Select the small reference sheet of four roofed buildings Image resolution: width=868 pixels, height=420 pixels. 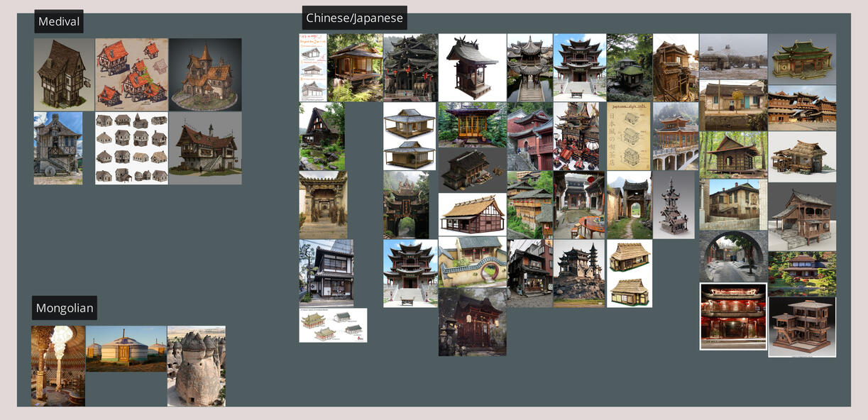coord(333,325)
